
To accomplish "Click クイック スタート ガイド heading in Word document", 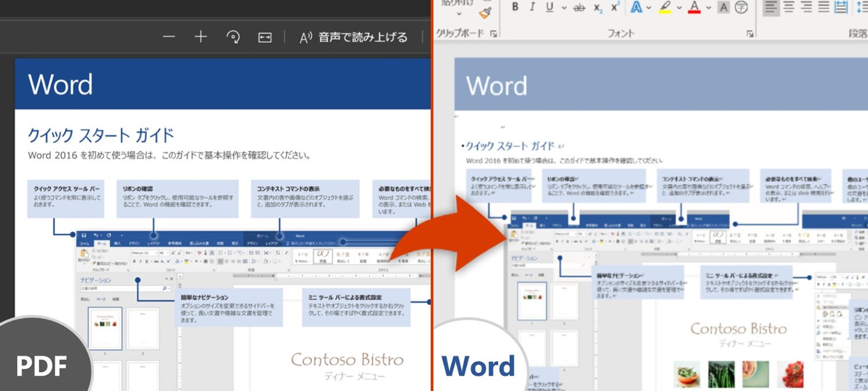I will point(510,146).
